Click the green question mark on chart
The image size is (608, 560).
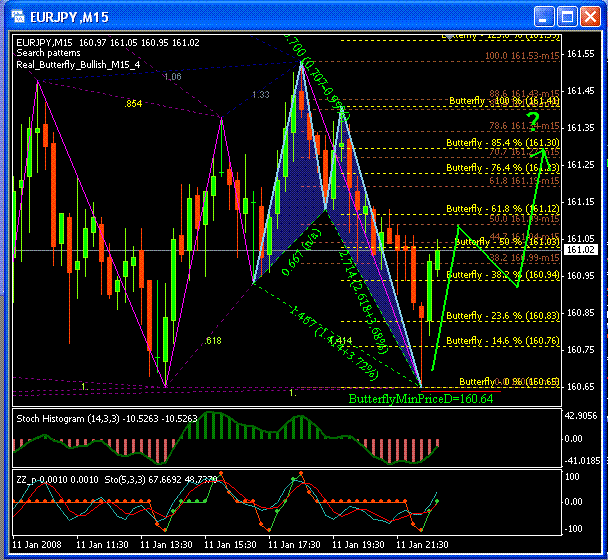[x=533, y=120]
